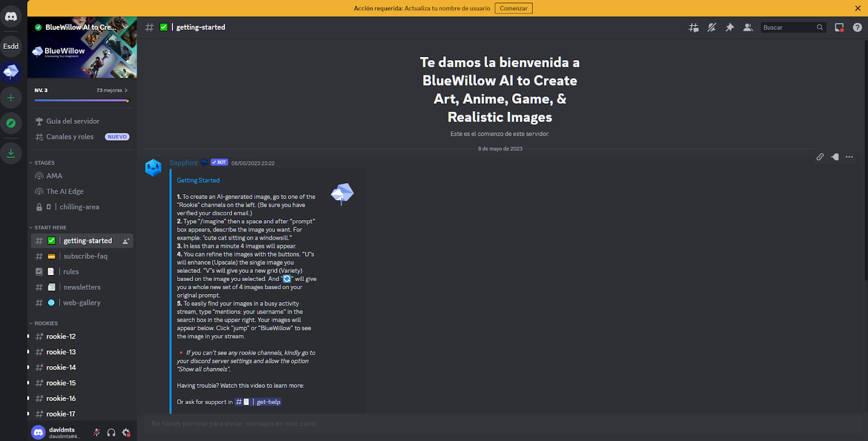Image resolution: width=868 pixels, height=441 pixels.
Task: Open the get-help channel mention link
Action: pyautogui.click(x=258, y=402)
